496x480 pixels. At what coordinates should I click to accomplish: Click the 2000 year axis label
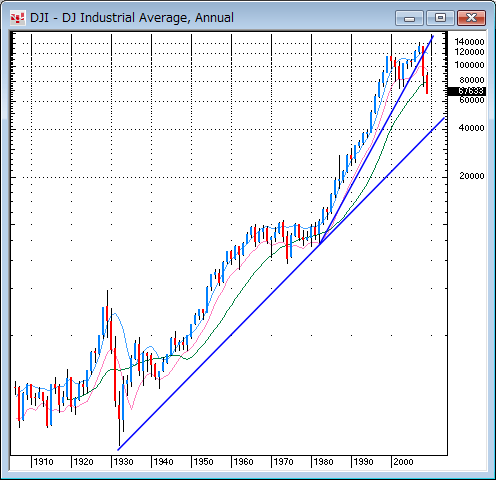point(403,462)
